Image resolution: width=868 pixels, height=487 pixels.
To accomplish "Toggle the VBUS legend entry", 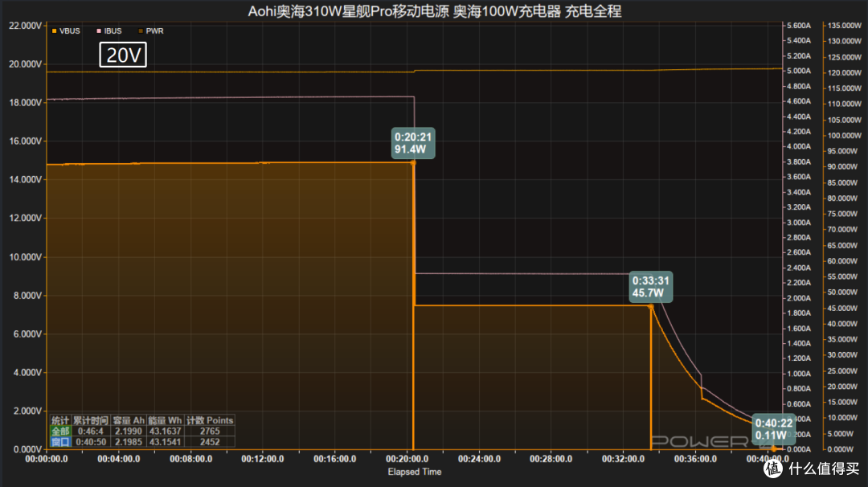I will click(66, 31).
